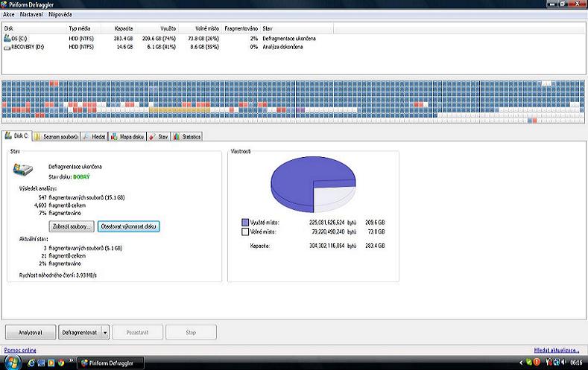Viewport: 588px width, 370px height.
Task: Open the Stav tab
Action: point(159,137)
